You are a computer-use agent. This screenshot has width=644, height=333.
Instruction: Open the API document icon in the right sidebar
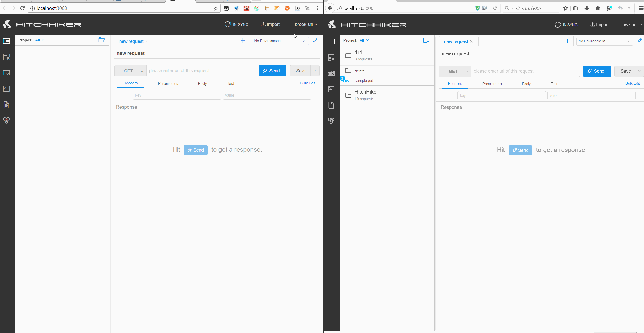pos(331,105)
